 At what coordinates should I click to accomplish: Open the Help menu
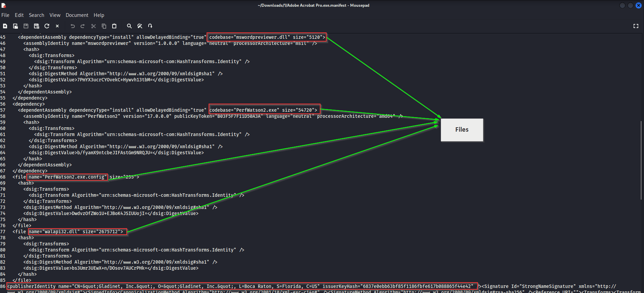(99, 15)
